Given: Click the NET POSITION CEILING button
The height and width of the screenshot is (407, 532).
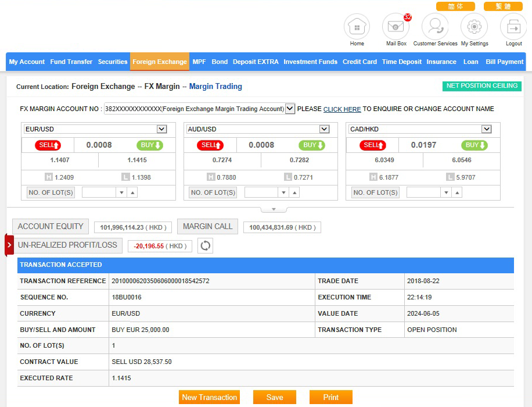Looking at the screenshot, I should [x=481, y=86].
